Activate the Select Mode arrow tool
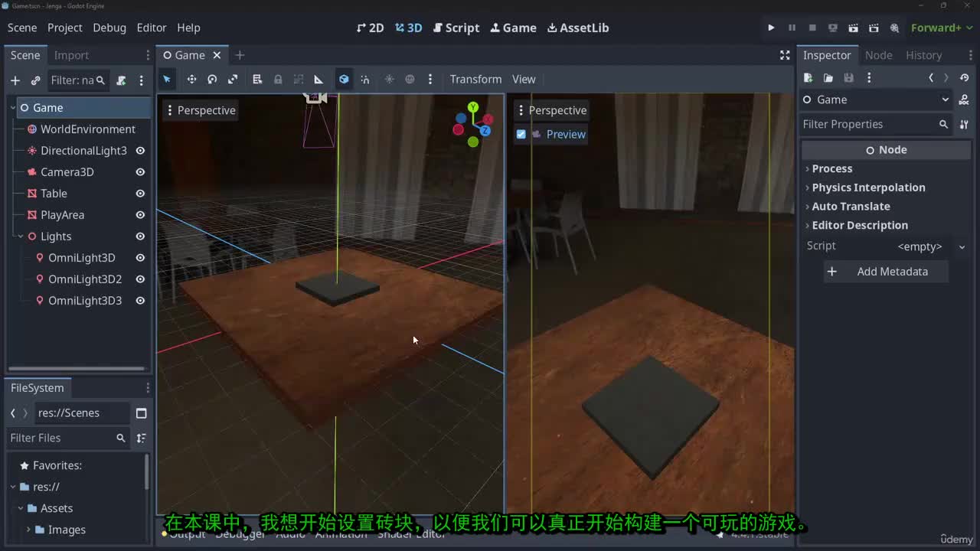 point(167,79)
